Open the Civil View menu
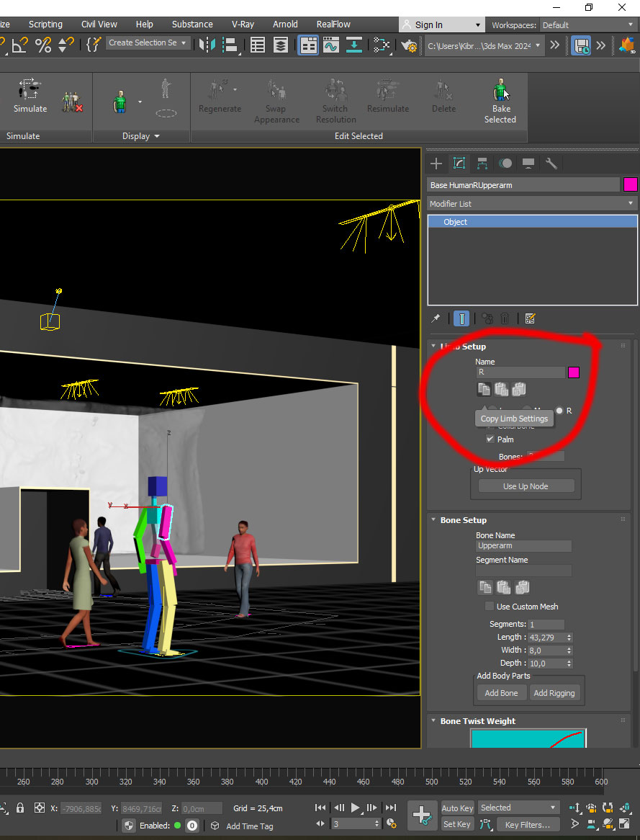 coord(99,24)
